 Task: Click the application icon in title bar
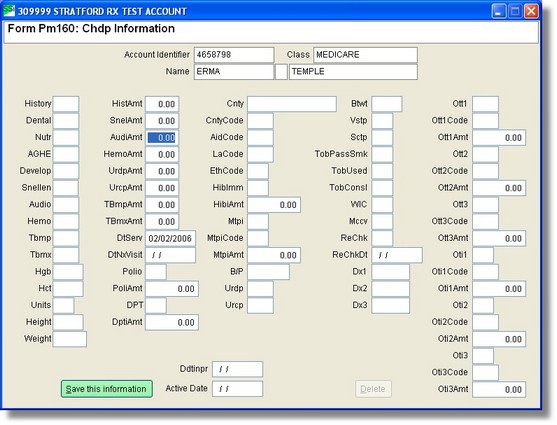point(9,11)
